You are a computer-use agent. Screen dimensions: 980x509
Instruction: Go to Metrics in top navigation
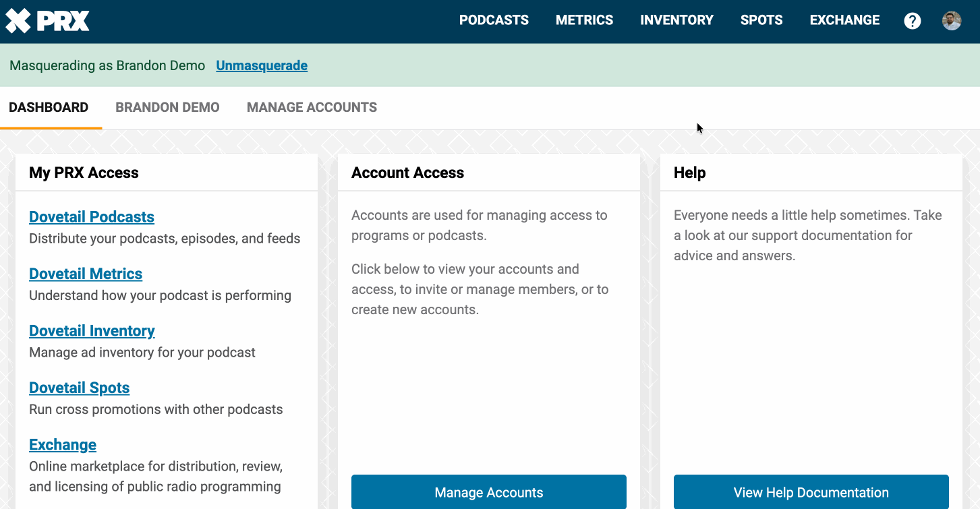pos(584,20)
